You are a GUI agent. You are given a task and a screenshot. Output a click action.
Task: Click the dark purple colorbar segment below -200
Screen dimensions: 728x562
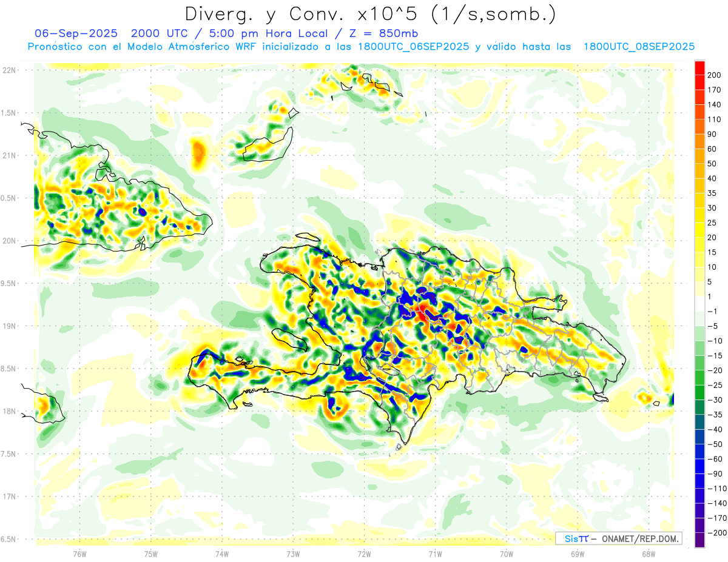(x=700, y=540)
